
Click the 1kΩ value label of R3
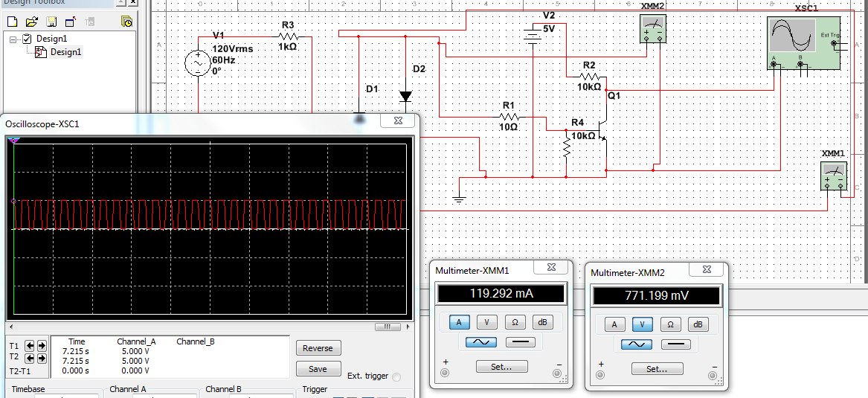(288, 47)
